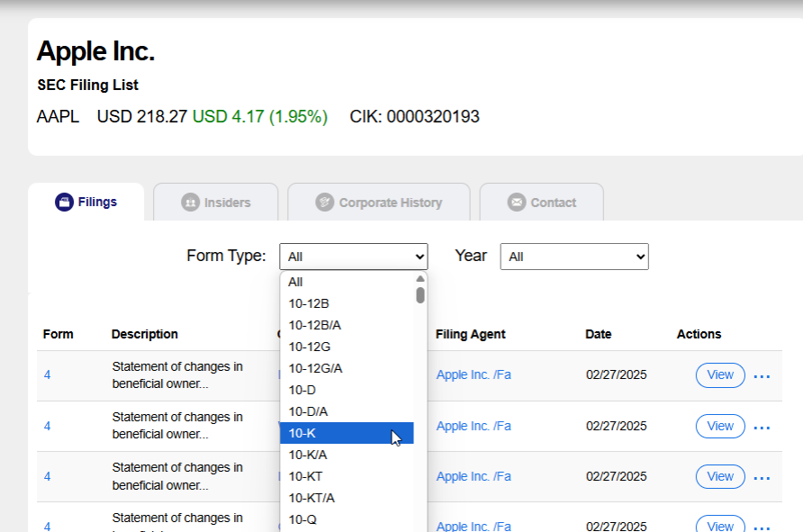This screenshot has height=532, width=803.
Task: Open the ellipsis actions menu for the third filing
Action: pyautogui.click(x=762, y=477)
